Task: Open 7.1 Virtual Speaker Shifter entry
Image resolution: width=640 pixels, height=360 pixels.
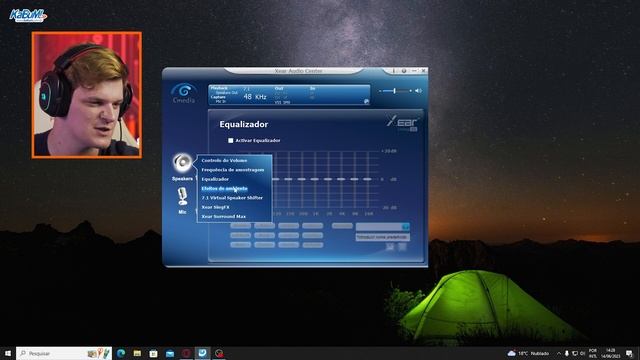Action: [232, 198]
